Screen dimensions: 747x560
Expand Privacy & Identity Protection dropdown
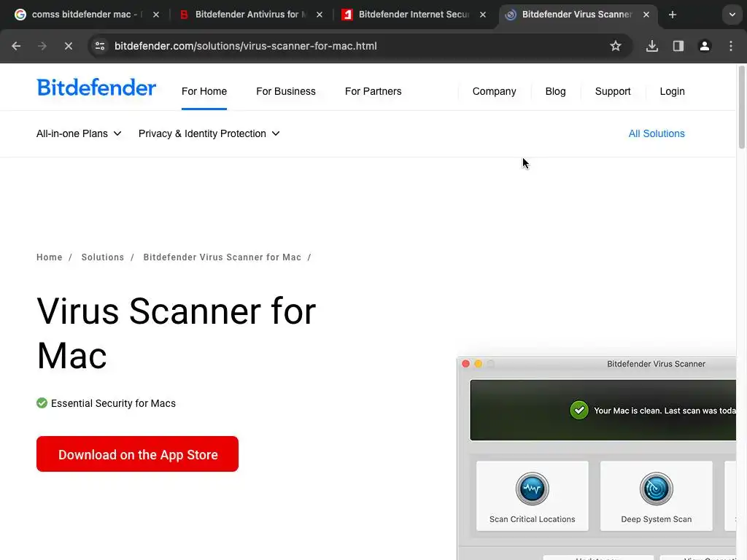click(x=209, y=134)
